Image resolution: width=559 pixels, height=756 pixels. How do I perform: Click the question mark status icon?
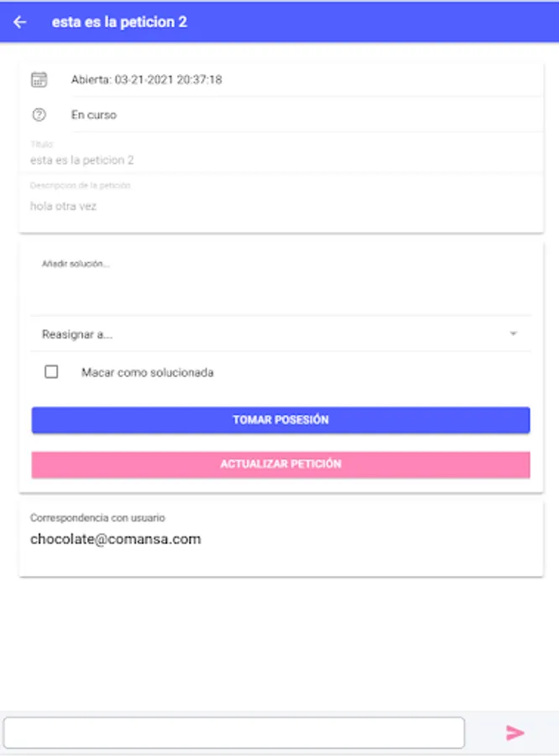39,115
